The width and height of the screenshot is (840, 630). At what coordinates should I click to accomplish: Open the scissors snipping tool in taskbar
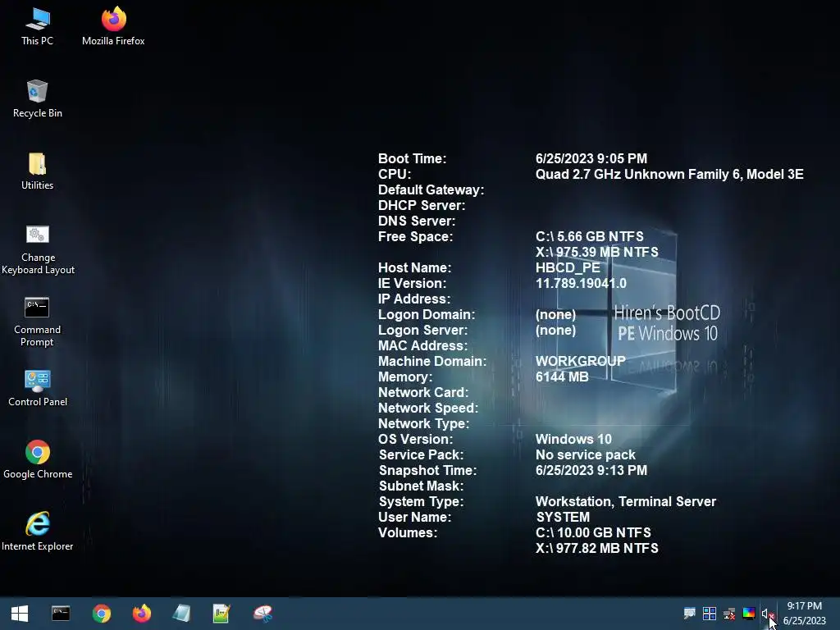click(x=262, y=614)
